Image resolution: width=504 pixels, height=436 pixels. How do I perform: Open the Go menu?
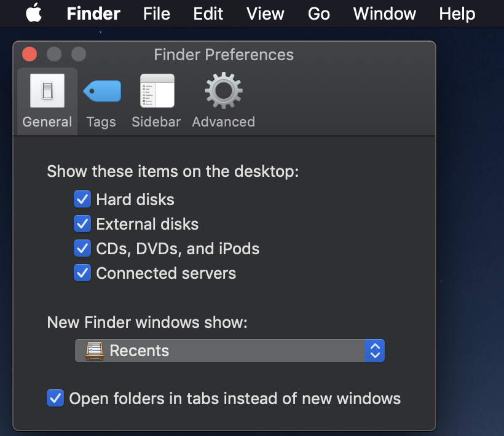click(319, 14)
